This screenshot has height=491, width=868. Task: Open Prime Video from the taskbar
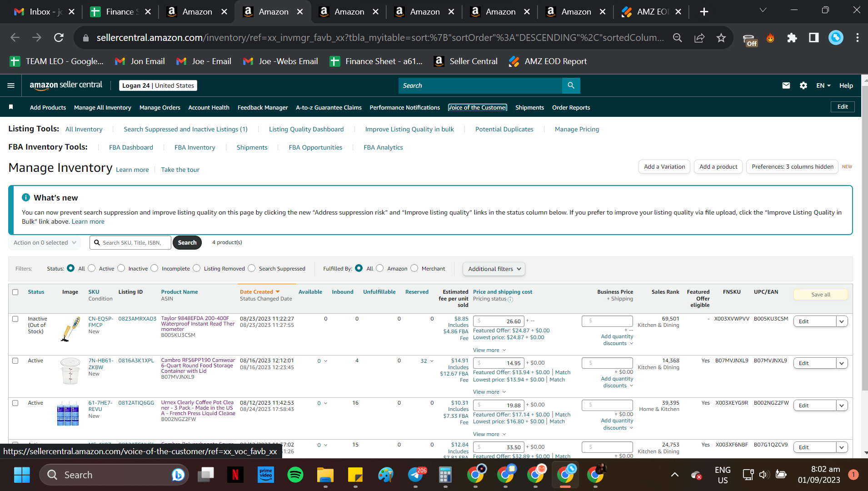pos(266,475)
